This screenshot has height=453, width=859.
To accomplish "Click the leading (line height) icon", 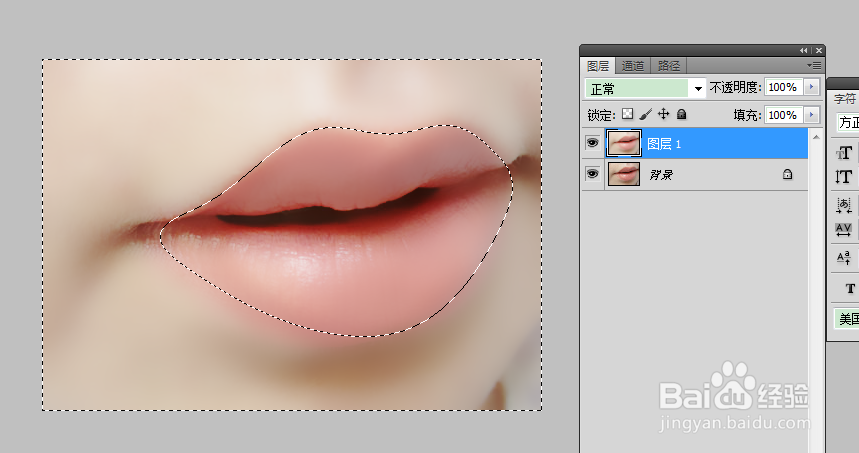I will coord(844,177).
